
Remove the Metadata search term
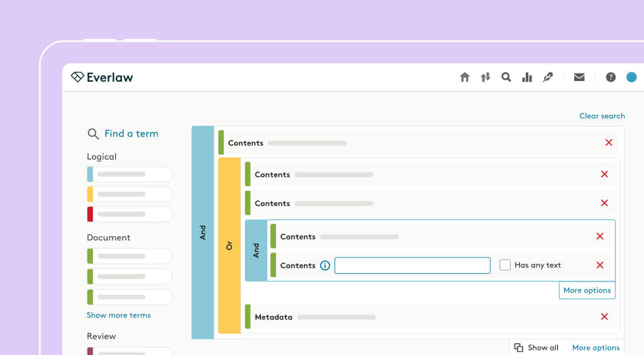[x=604, y=317]
